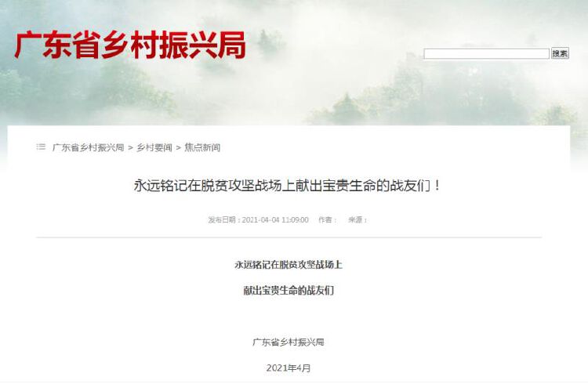Click the 广东省乡村振兴局 signature in article body
The image size is (588, 384).
point(289,342)
